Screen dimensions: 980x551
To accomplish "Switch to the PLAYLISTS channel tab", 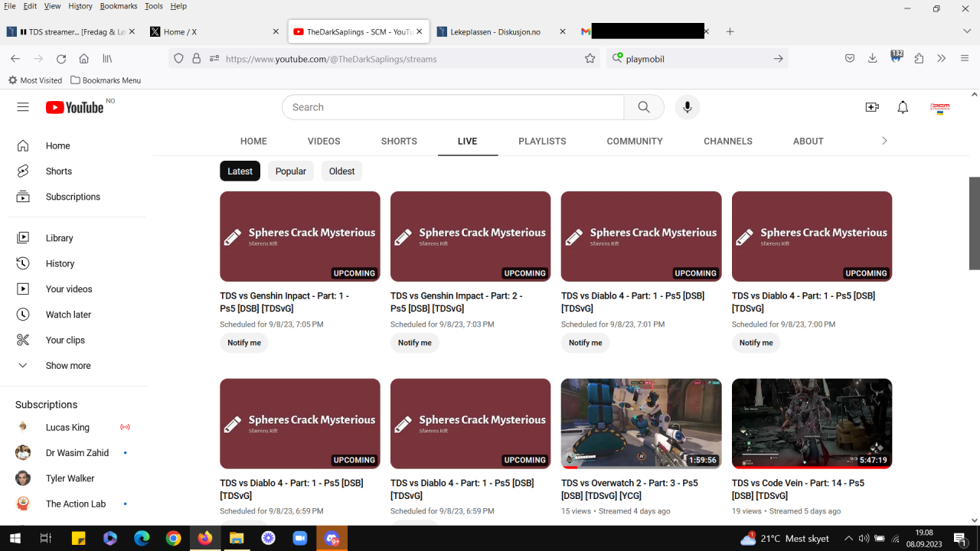I will [x=542, y=142].
